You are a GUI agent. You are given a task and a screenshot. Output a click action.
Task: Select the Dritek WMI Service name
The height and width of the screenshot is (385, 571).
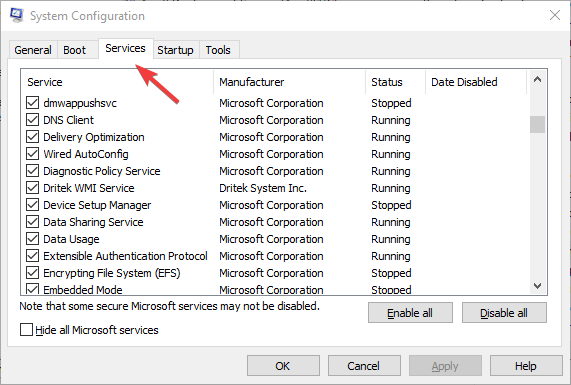(89, 188)
